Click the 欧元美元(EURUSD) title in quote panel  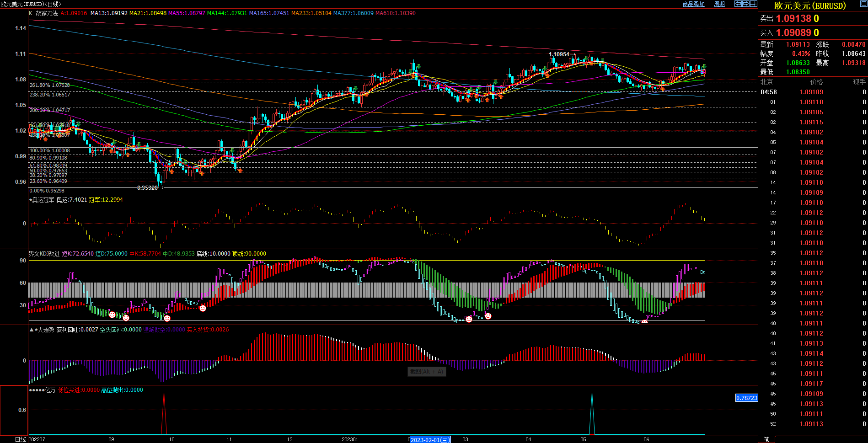coord(809,6)
